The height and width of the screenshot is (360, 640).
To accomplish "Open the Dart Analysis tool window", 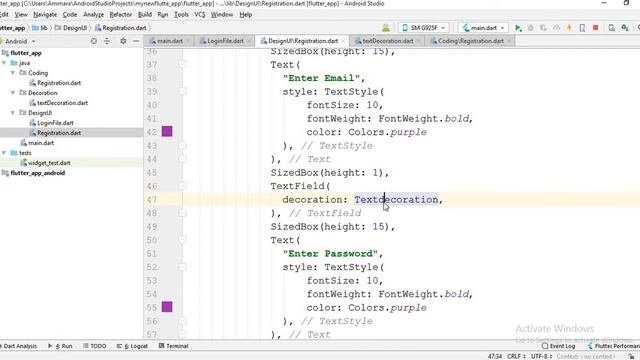I will pyautogui.click(x=19, y=346).
